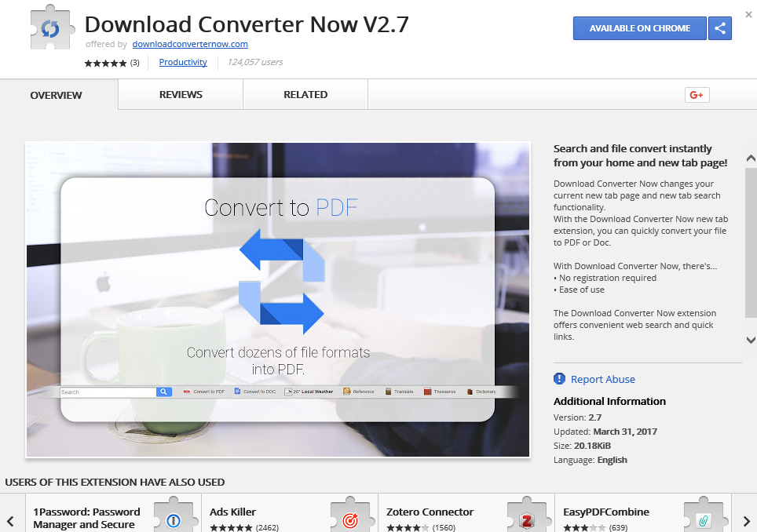Click the Report Abuse flag icon

559,379
